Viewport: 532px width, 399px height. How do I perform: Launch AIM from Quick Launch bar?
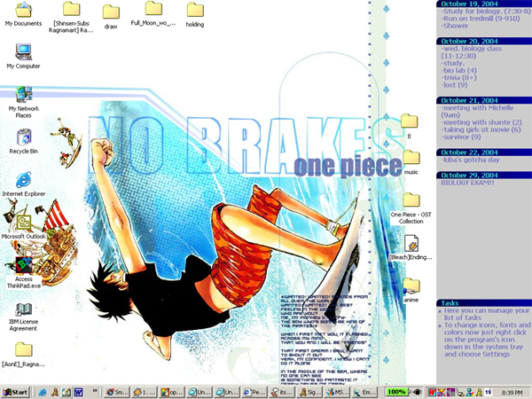(55, 393)
